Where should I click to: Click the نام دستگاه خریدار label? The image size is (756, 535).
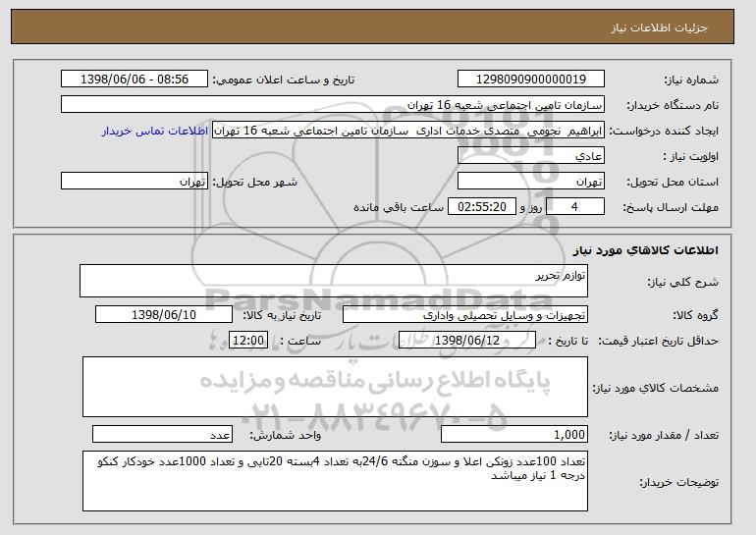click(673, 105)
